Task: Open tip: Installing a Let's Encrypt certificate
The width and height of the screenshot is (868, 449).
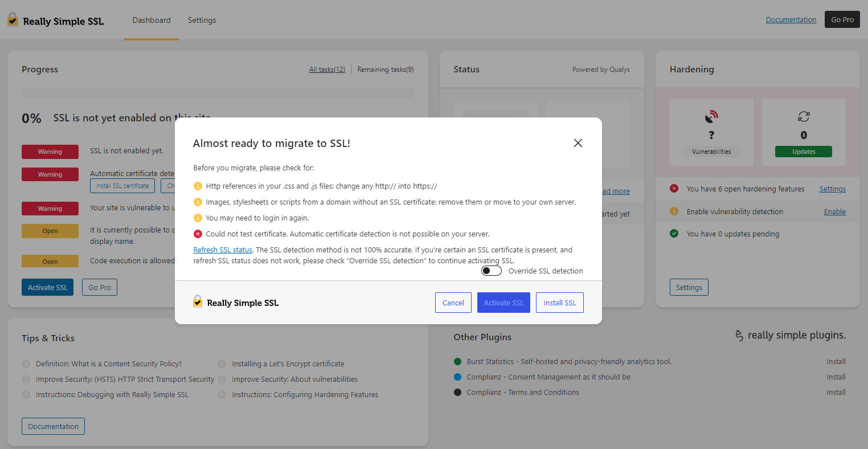Action: [288, 364]
